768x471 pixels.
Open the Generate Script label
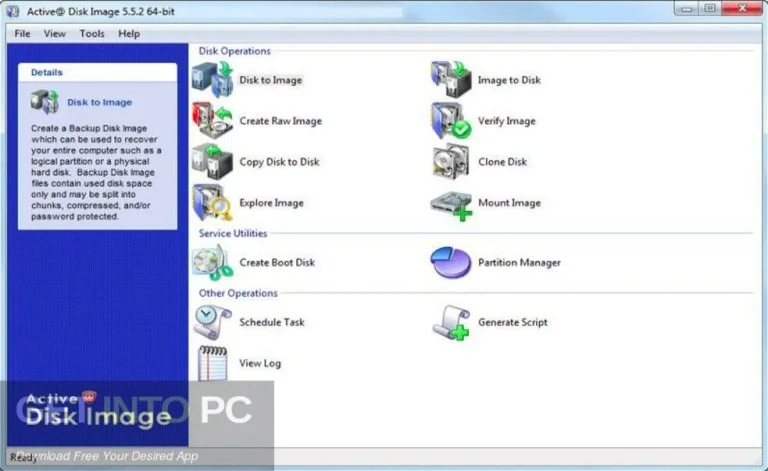tap(513, 322)
